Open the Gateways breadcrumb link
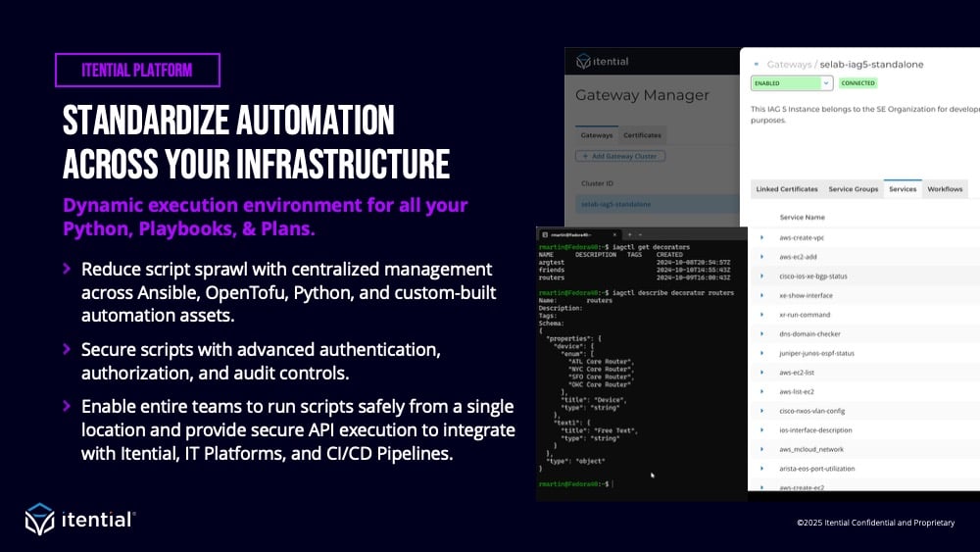The height and width of the screenshot is (552, 980). 789,65
